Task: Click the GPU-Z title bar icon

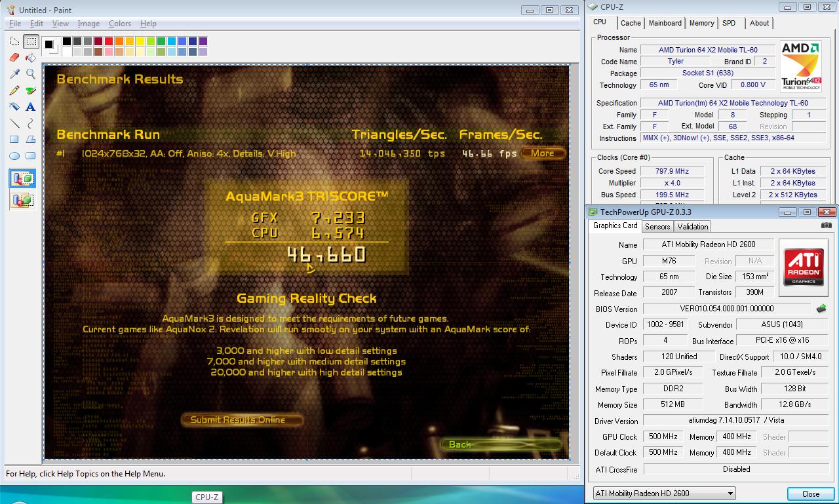Action: [x=593, y=212]
